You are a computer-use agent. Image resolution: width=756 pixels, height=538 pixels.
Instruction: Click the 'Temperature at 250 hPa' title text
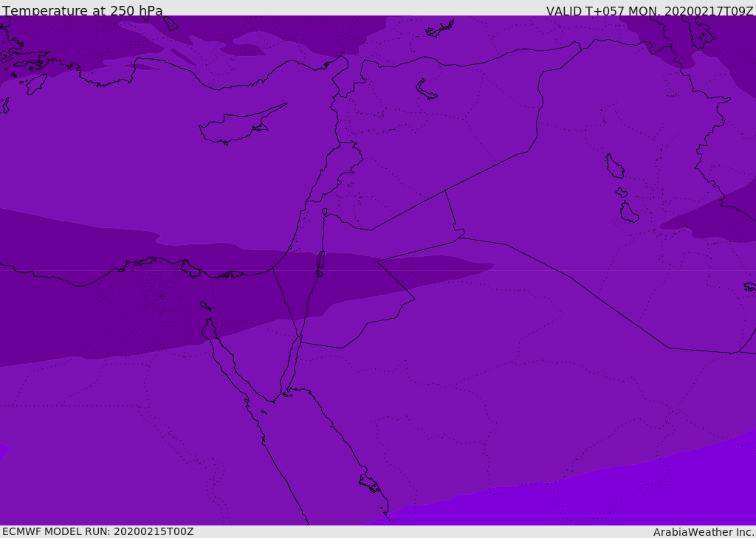[83, 10]
